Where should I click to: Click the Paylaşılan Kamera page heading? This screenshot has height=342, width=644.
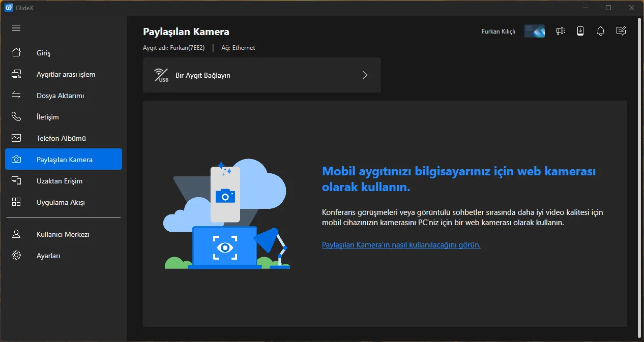186,32
